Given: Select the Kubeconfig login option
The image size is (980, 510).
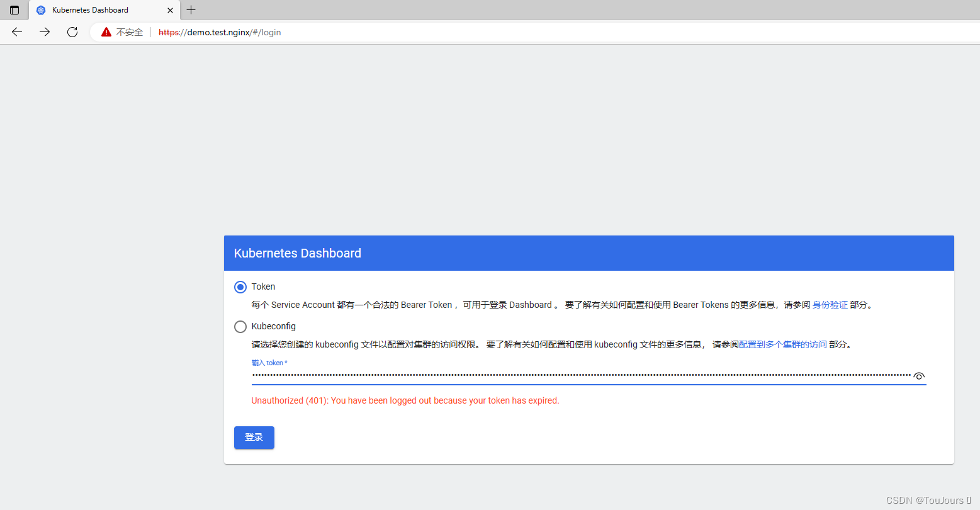Looking at the screenshot, I should coord(240,326).
